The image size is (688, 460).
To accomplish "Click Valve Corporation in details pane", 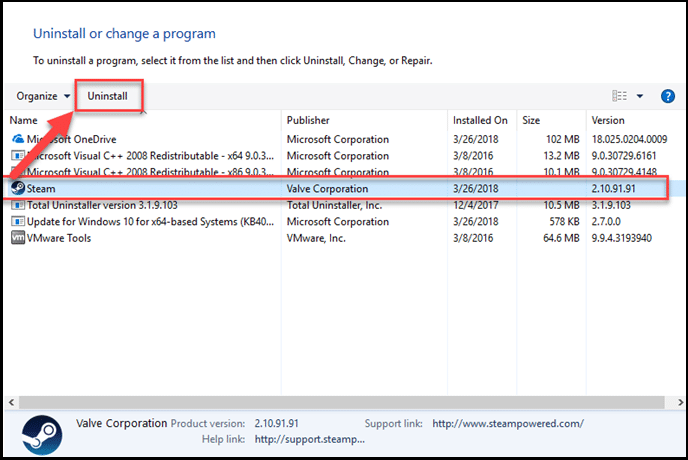I will 122,423.
